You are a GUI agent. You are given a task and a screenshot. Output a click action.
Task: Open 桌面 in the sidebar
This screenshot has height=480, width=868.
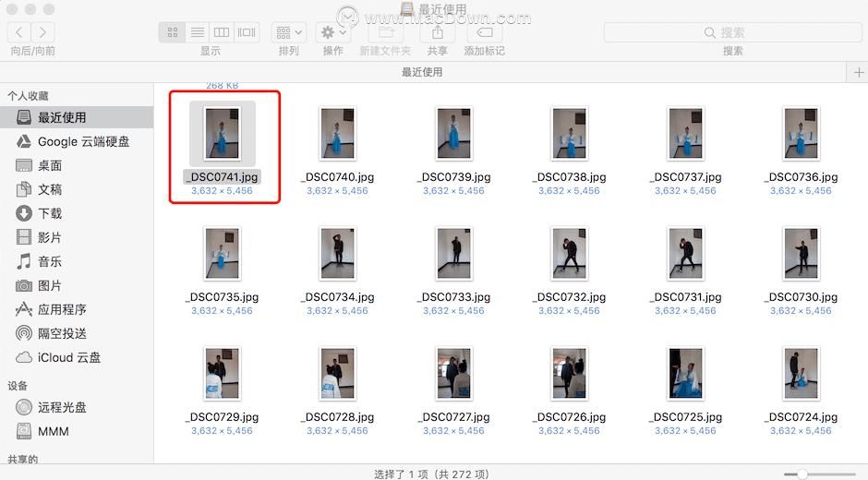[77, 165]
